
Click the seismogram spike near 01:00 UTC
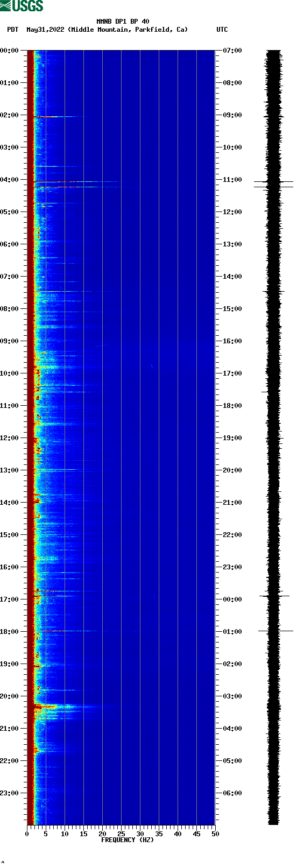tap(275, 631)
